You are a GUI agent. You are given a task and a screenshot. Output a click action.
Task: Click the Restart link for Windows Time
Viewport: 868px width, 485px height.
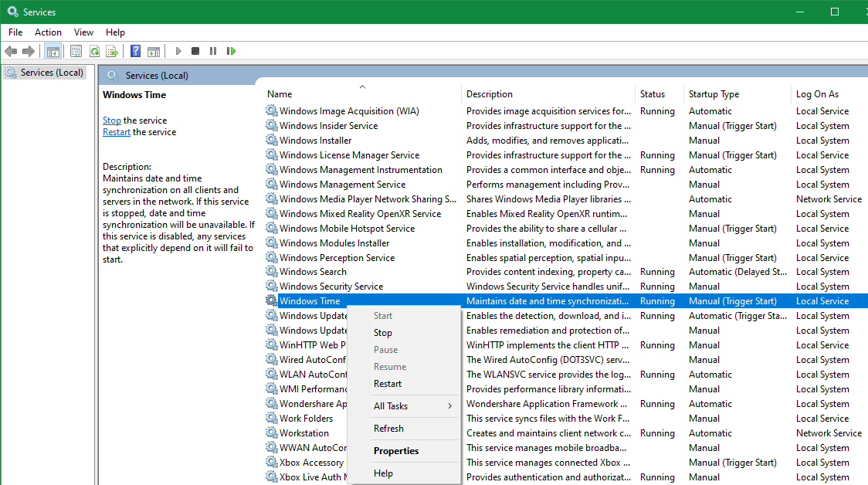click(x=116, y=131)
